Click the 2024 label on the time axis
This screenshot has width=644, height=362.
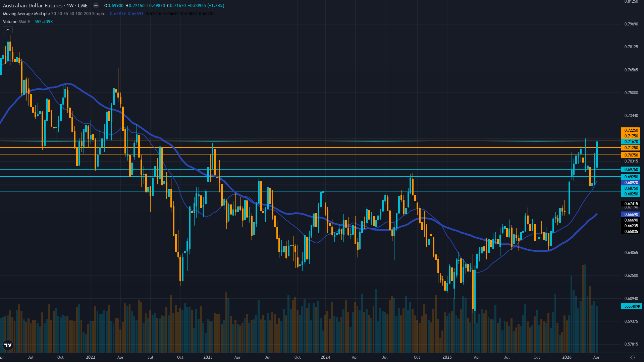click(325, 357)
